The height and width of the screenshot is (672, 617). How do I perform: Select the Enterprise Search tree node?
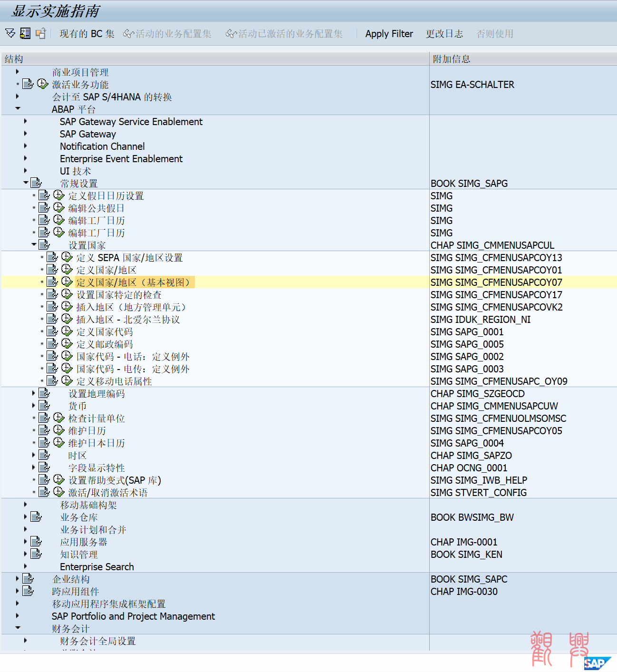click(97, 567)
